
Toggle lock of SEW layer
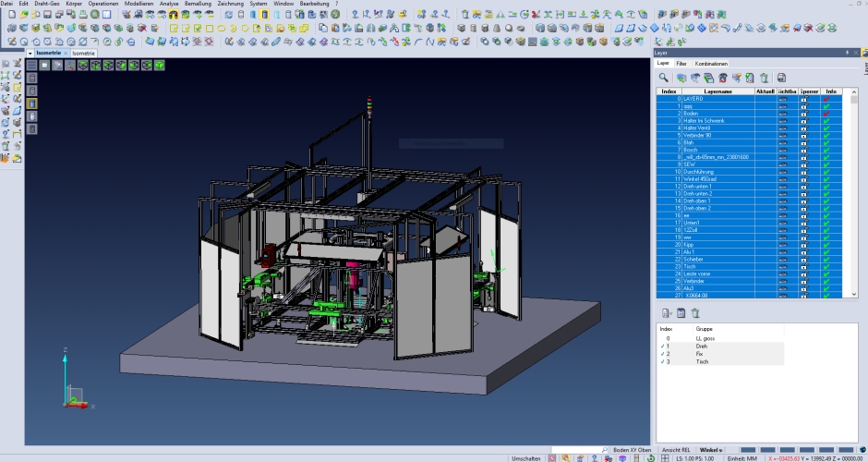coord(804,164)
